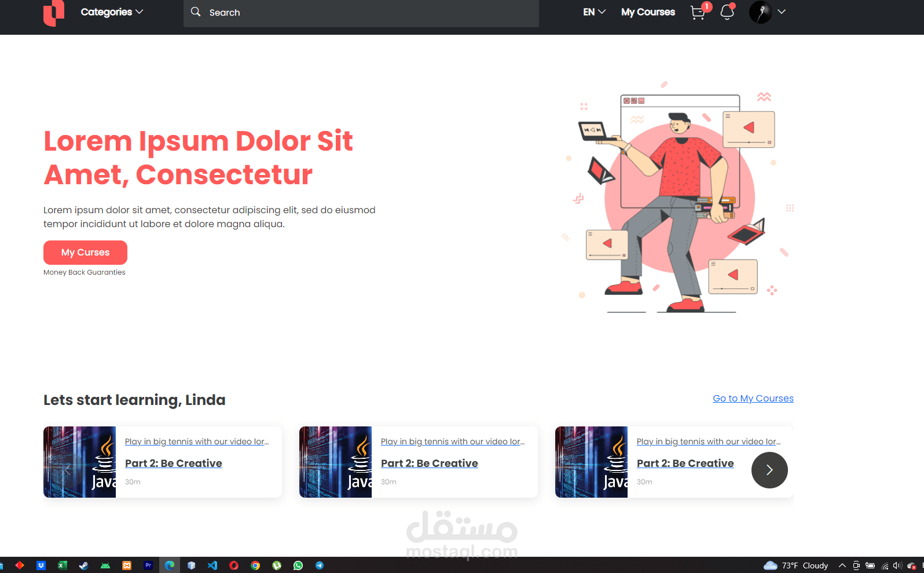Click the Go to My Courses link
Viewport: 924px width, 573px height.
(753, 399)
